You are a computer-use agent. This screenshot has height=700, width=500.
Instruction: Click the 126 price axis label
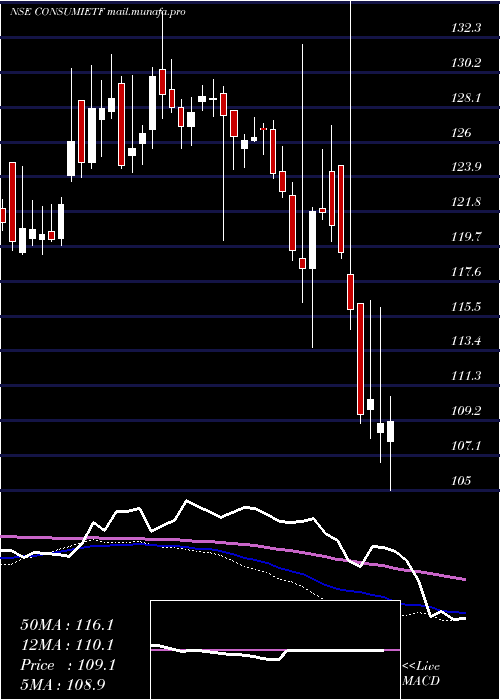pyautogui.click(x=461, y=133)
